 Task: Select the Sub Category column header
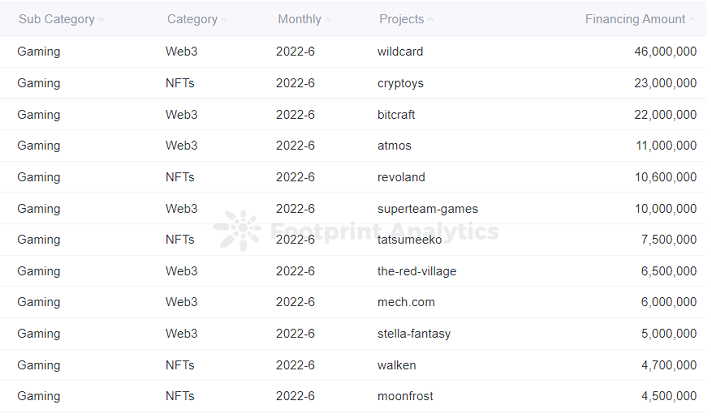56,19
